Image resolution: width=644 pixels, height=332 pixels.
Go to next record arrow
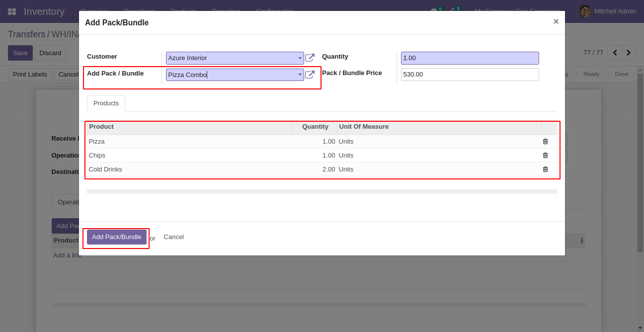[x=629, y=52]
